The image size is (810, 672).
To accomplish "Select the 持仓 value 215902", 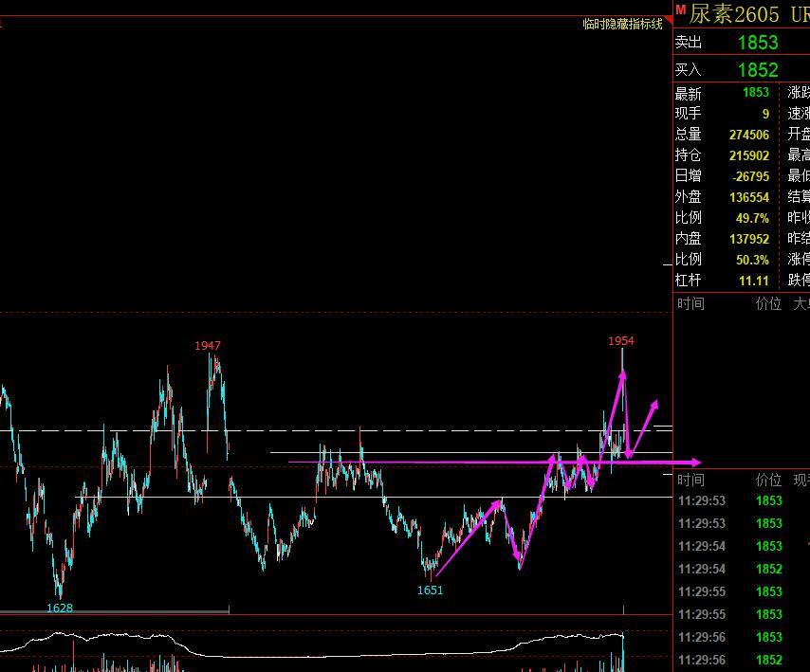I will 749,155.
